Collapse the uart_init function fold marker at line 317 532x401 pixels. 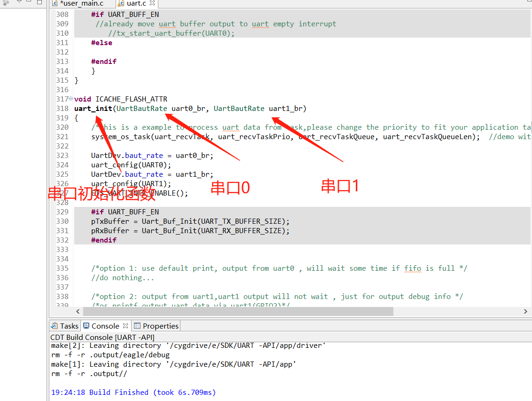[70, 99]
